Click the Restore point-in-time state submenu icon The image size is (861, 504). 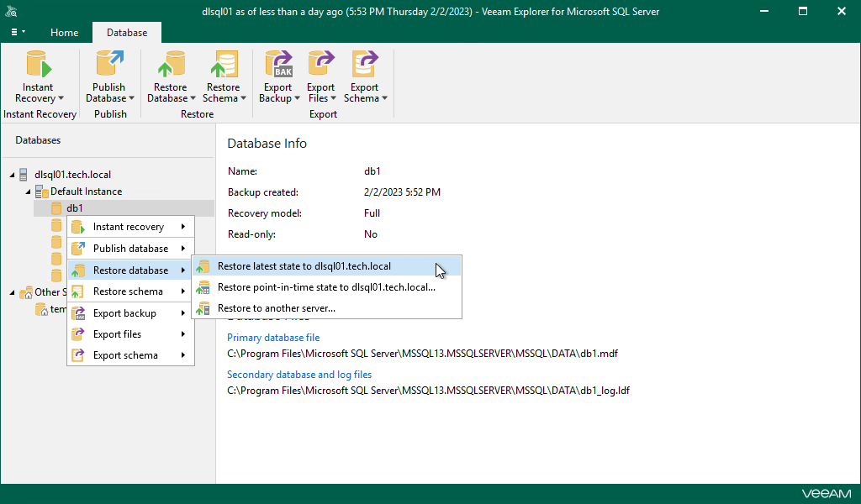click(203, 287)
